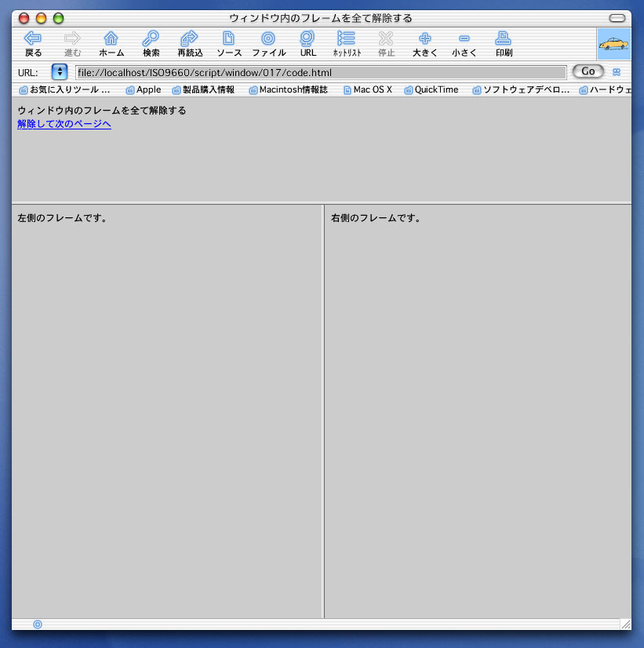Open the URL history popup stepper

tap(60, 72)
